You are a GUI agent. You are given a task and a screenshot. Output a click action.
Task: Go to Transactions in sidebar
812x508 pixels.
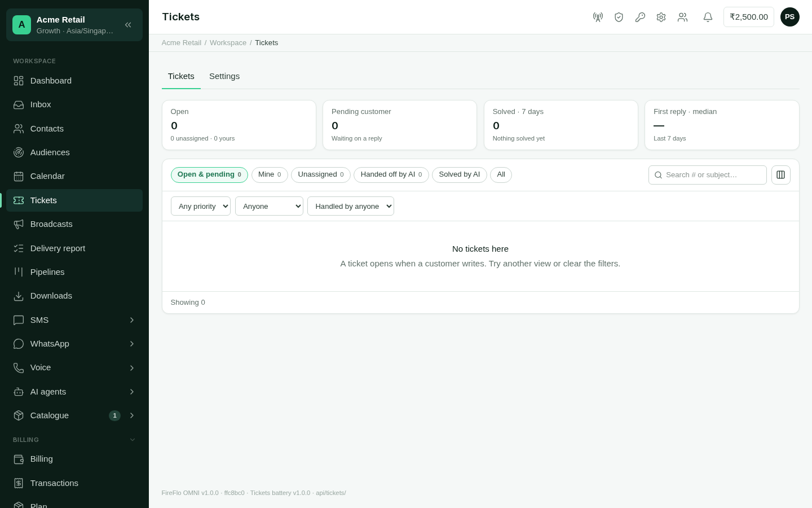click(x=74, y=483)
